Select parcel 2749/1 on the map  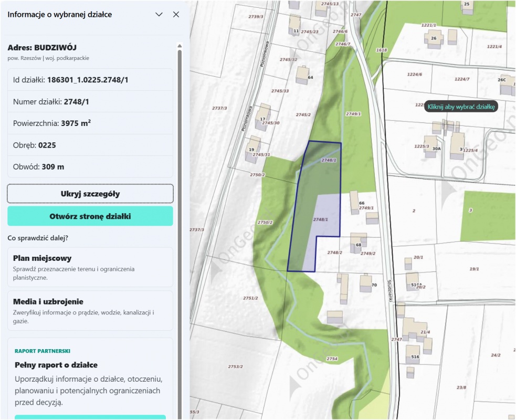353,114
